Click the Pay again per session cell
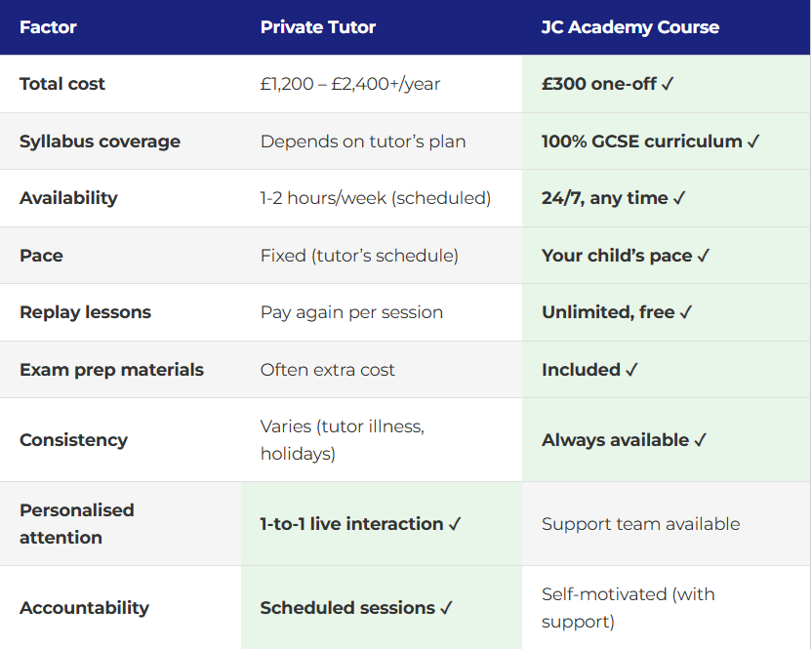 351,312
